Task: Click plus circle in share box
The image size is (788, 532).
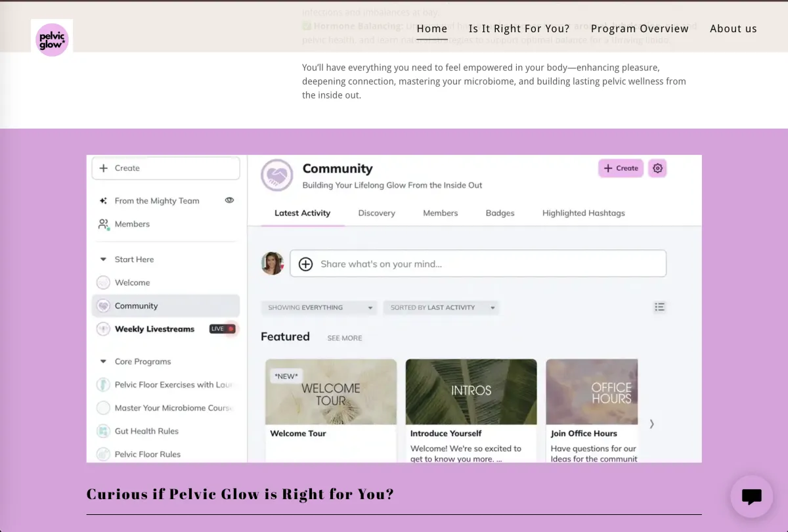Action: pyautogui.click(x=305, y=264)
